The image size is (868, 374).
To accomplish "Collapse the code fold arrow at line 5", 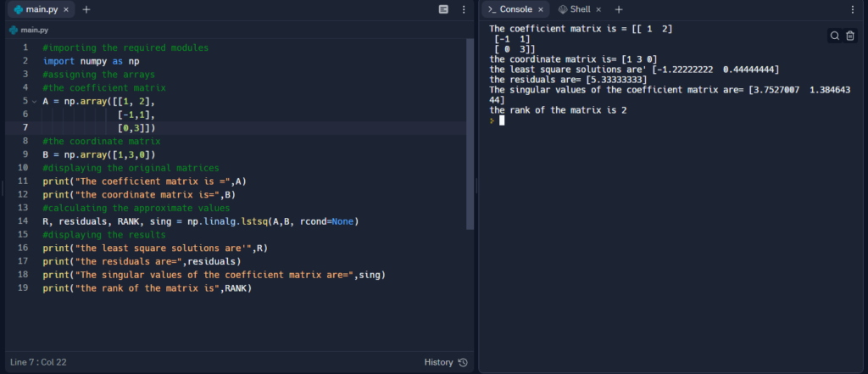I will coord(34,102).
